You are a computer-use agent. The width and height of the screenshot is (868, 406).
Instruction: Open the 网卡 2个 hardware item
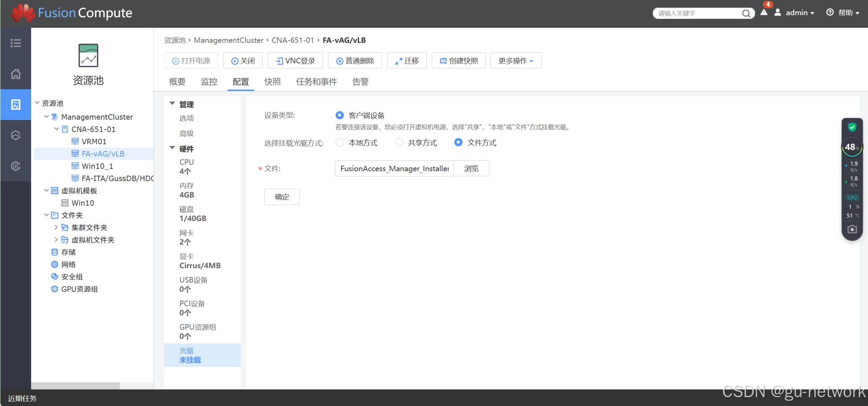(x=202, y=237)
